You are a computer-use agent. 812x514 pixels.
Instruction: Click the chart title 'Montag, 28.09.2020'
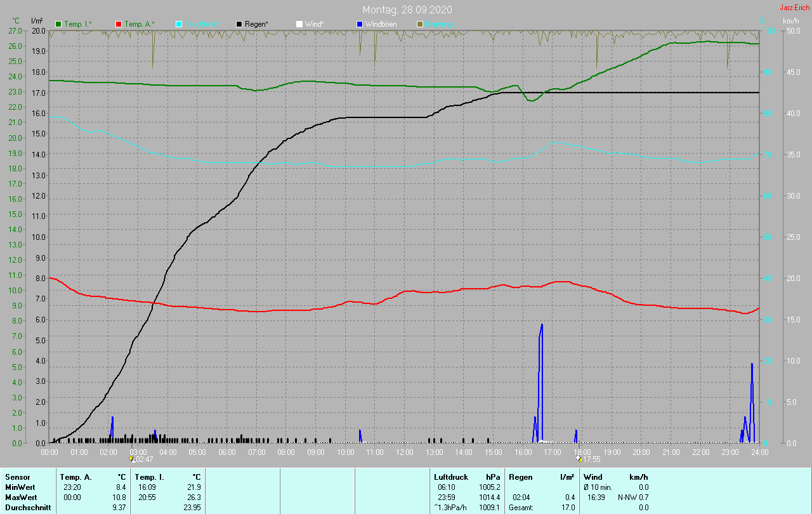pos(408,10)
